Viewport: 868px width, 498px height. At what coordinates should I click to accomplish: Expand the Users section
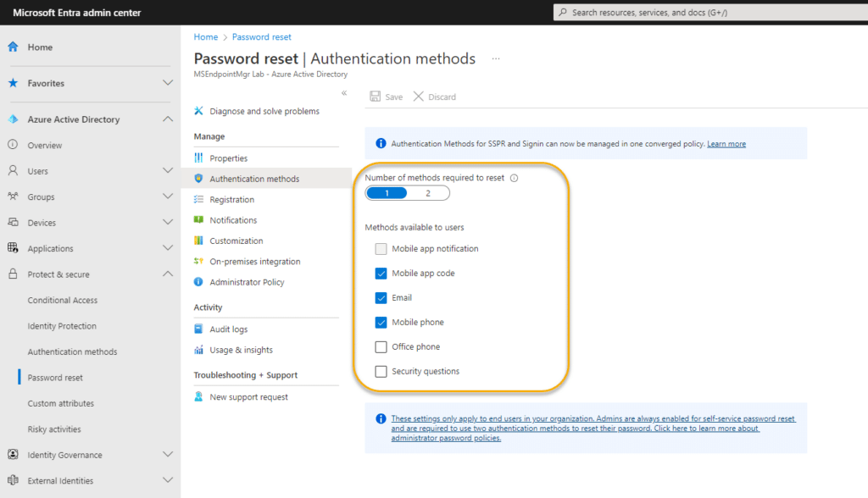[x=167, y=170]
